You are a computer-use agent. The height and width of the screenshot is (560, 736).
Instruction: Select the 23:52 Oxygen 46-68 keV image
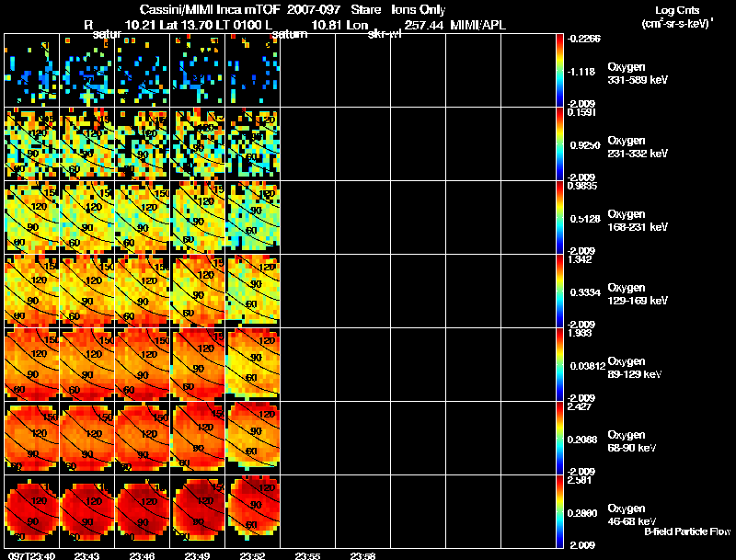tap(253, 511)
